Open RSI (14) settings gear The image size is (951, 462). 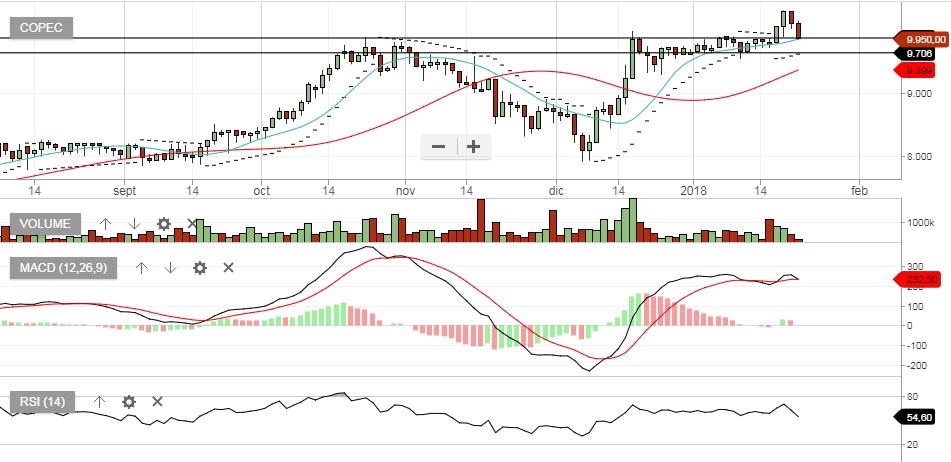(x=129, y=402)
